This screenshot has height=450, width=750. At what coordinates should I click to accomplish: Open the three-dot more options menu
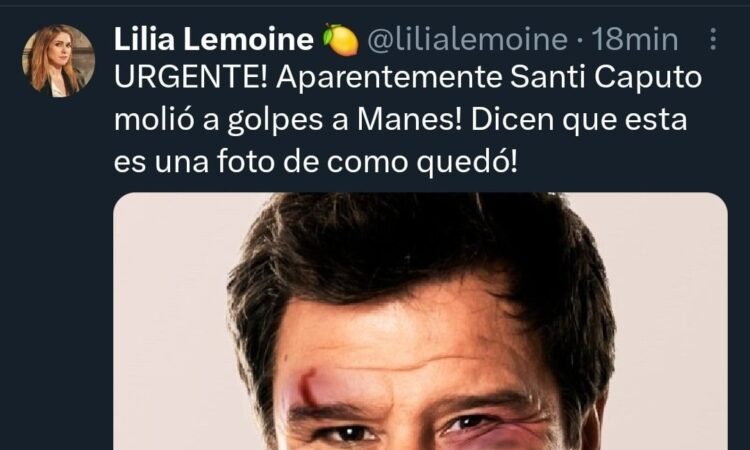click(x=713, y=39)
